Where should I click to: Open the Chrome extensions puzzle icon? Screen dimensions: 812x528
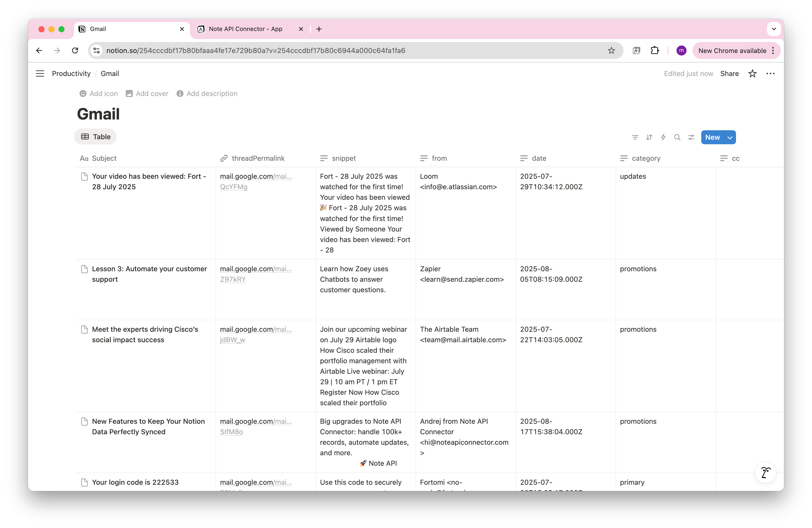tap(654, 50)
